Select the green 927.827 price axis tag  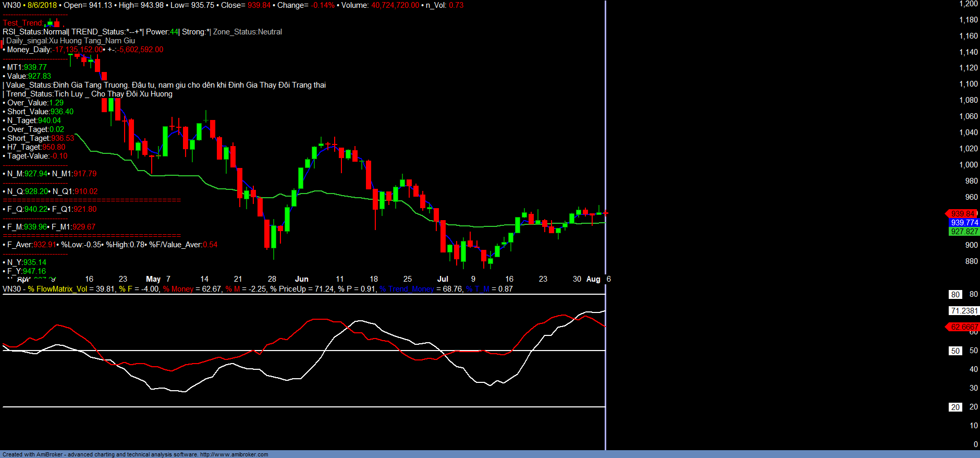964,232
